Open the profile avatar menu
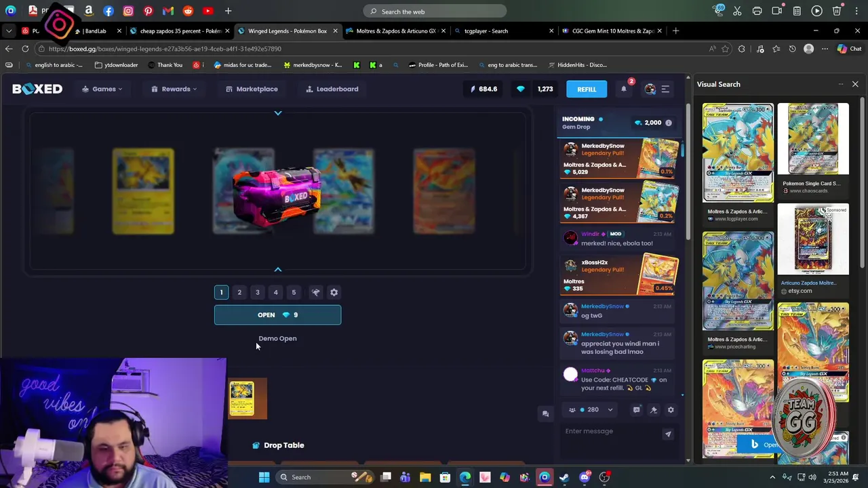Screen dimensions: 868x488 650,89
